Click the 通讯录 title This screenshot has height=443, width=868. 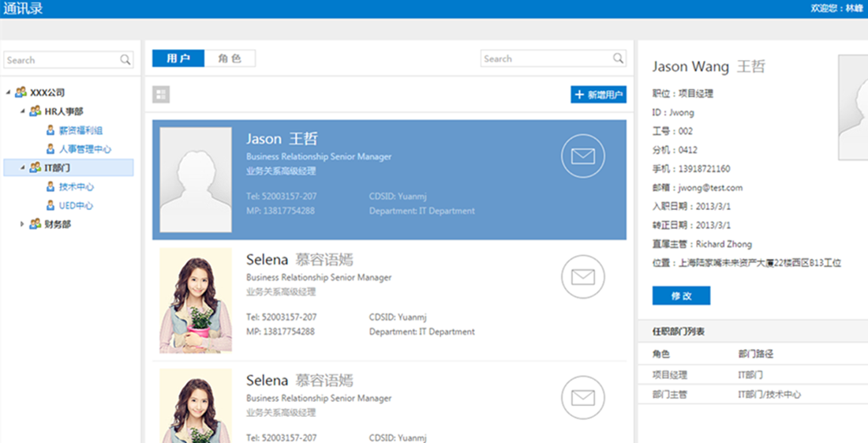coord(23,9)
